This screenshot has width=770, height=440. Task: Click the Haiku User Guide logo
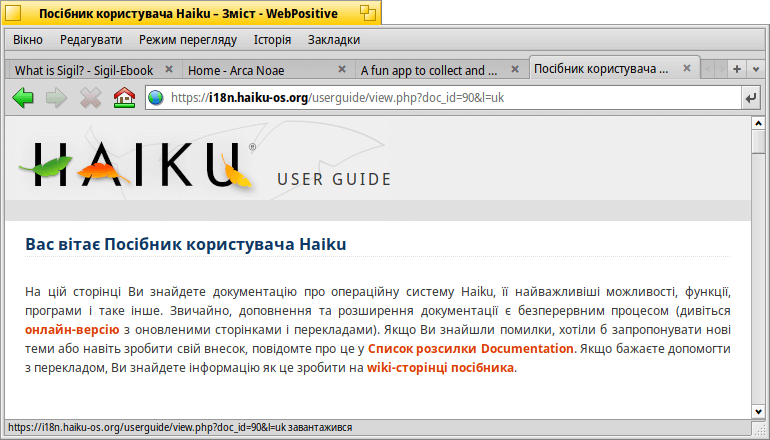[x=205, y=165]
